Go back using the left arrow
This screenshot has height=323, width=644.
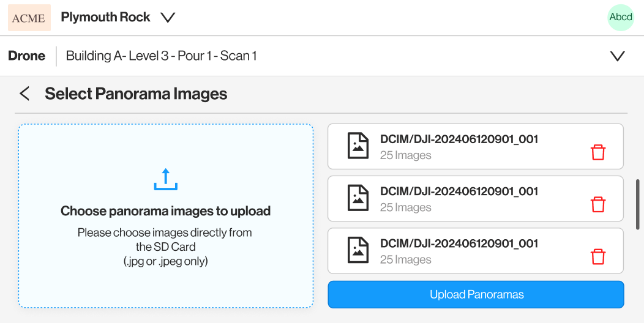[24, 94]
